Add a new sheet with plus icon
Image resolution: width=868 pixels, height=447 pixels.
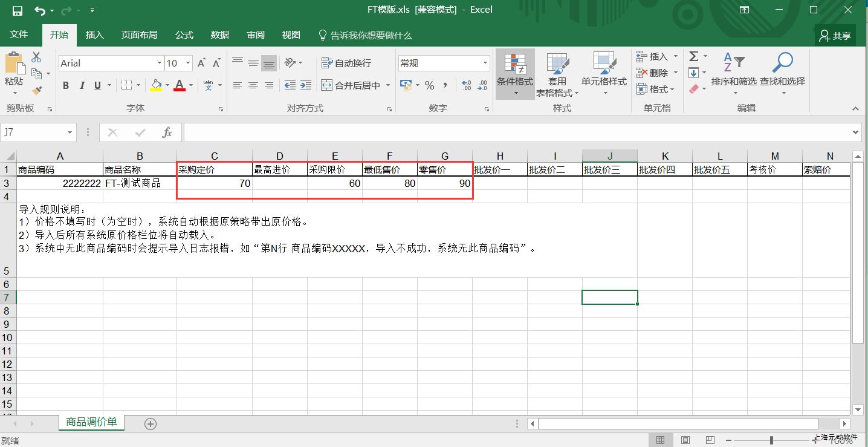coord(151,423)
